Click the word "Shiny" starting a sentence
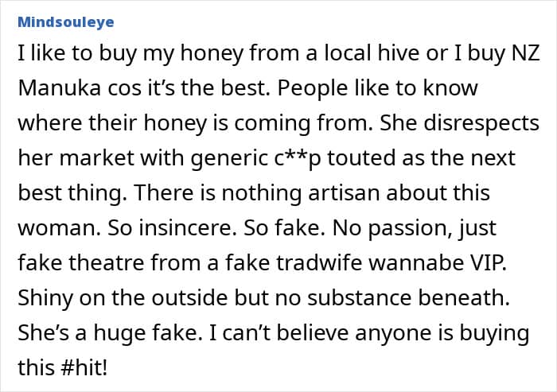557x392 pixels. coord(45,299)
